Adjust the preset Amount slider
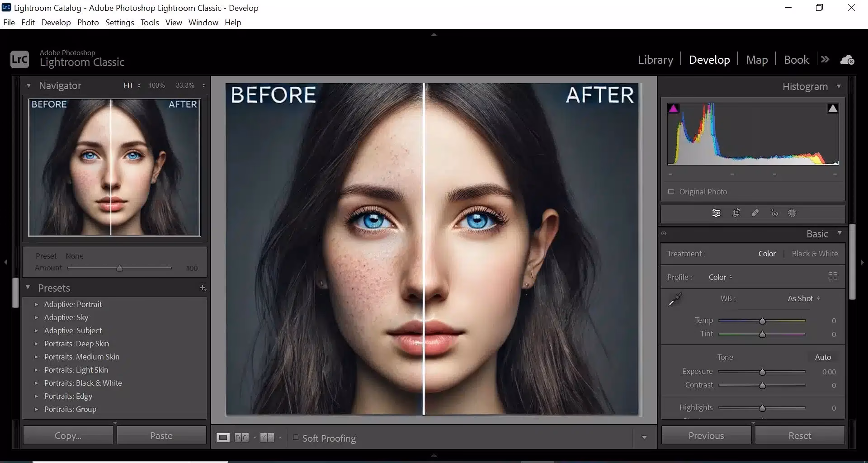The height and width of the screenshot is (463, 868). click(x=120, y=268)
